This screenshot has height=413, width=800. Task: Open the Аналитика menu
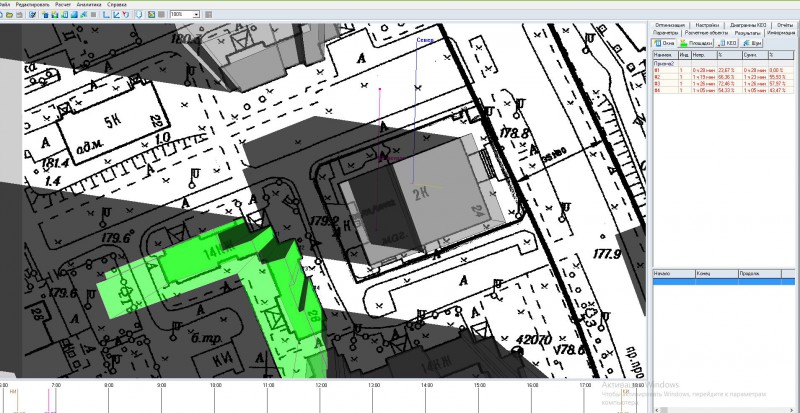[89, 5]
